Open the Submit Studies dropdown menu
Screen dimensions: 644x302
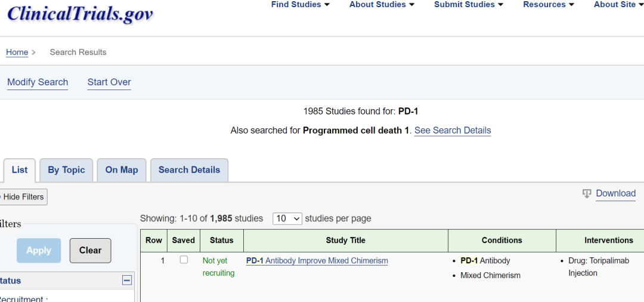pyautogui.click(x=468, y=5)
